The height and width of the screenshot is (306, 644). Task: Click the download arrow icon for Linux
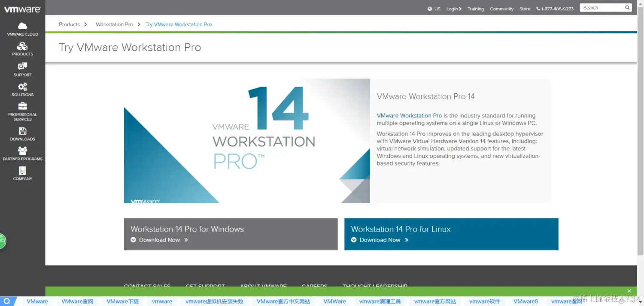coord(354,240)
